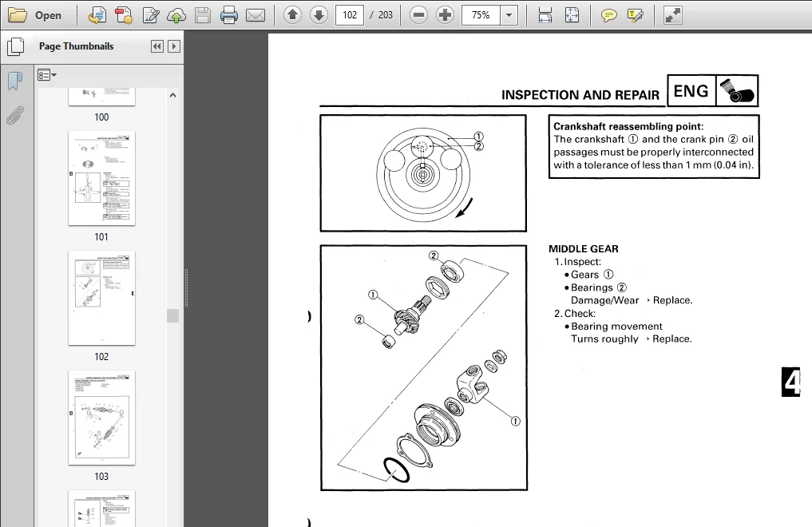Screen dimensions: 812x527
Task: Go to next page arrow
Action: point(319,15)
